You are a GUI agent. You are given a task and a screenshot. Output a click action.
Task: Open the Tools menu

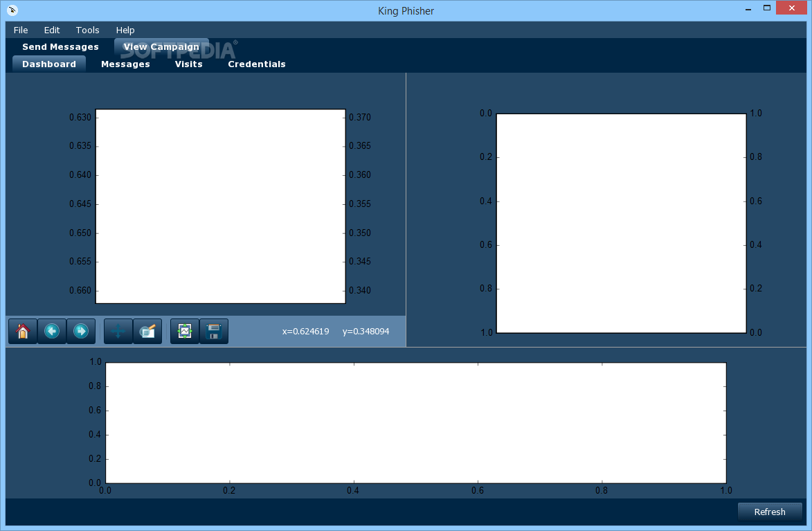click(87, 30)
